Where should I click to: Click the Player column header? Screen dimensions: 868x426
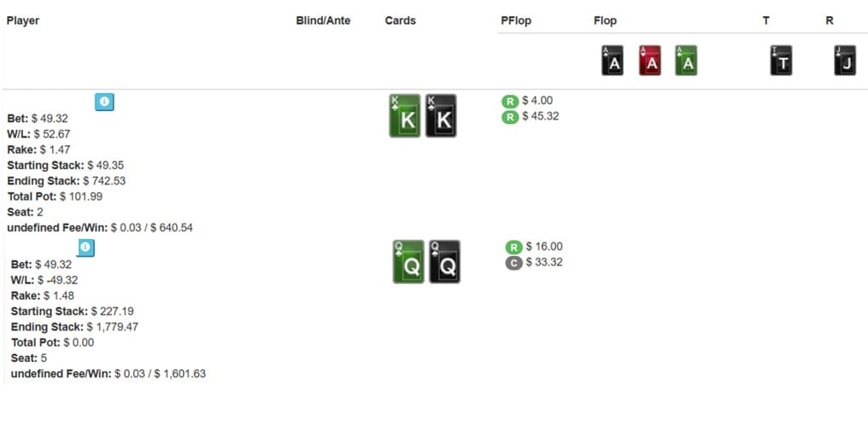pos(23,20)
